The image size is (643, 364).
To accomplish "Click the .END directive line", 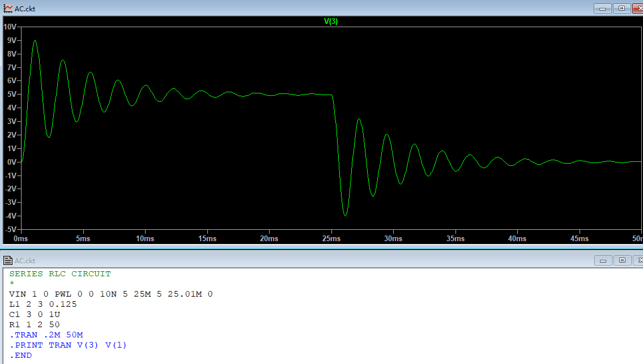I will (20, 356).
